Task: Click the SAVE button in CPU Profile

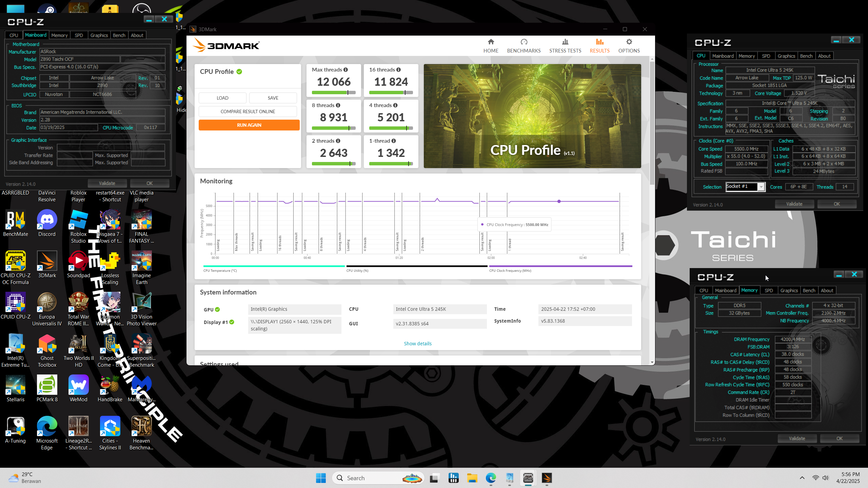Action: pos(273,98)
